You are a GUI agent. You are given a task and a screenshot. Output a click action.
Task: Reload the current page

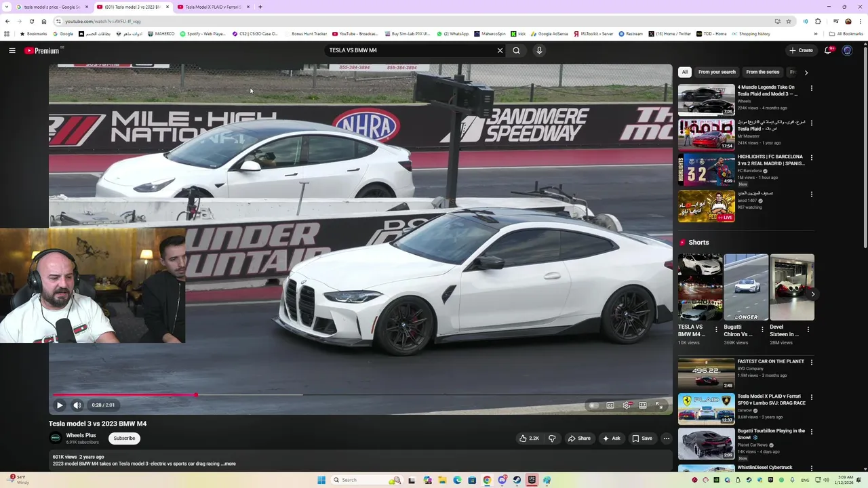click(x=31, y=21)
